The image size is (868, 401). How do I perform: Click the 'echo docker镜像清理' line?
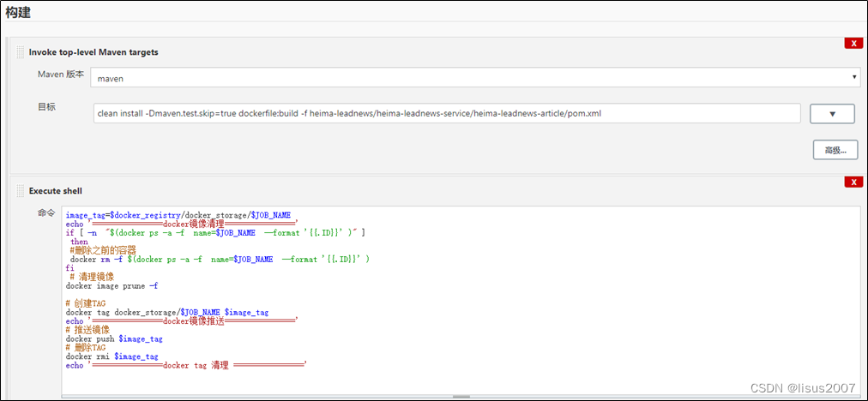click(182, 224)
